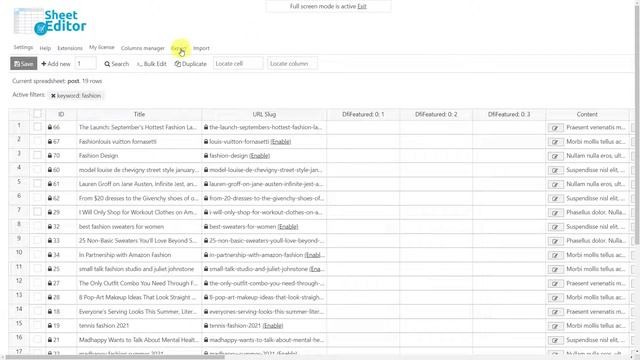Open content editor for post 32 row
The image size is (640, 360).
click(555, 227)
